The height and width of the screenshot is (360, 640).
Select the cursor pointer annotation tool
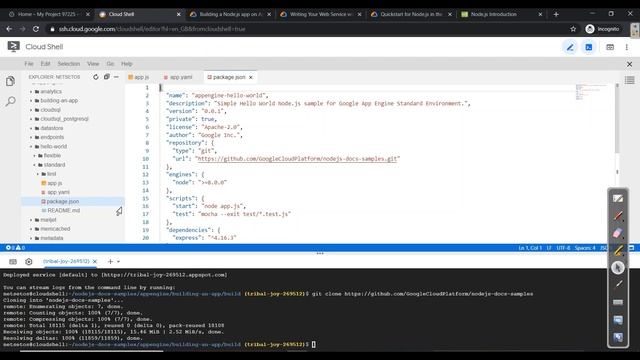pyautogui.click(x=618, y=267)
